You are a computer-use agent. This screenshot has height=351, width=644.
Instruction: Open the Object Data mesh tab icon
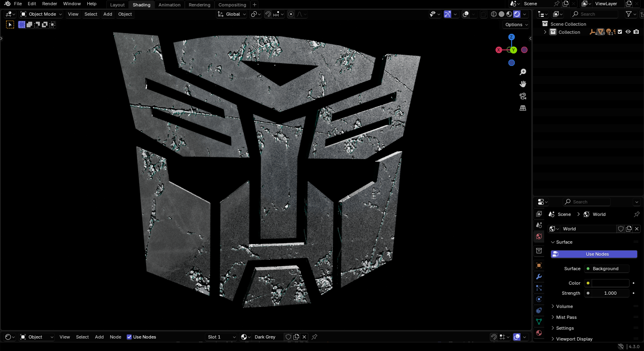point(539,322)
